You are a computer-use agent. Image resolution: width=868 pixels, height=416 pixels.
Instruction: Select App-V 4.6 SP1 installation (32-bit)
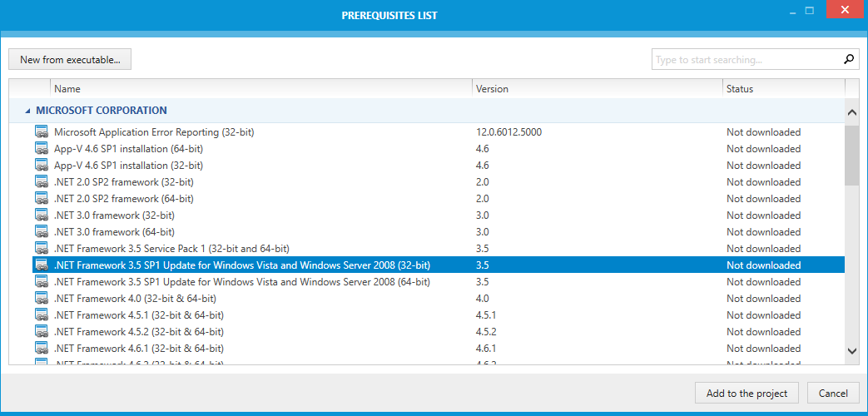128,166
